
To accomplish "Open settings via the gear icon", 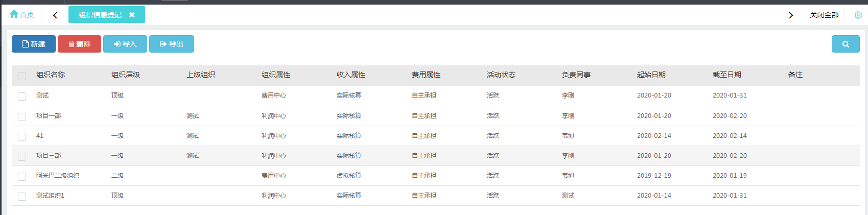I will pos(858,15).
